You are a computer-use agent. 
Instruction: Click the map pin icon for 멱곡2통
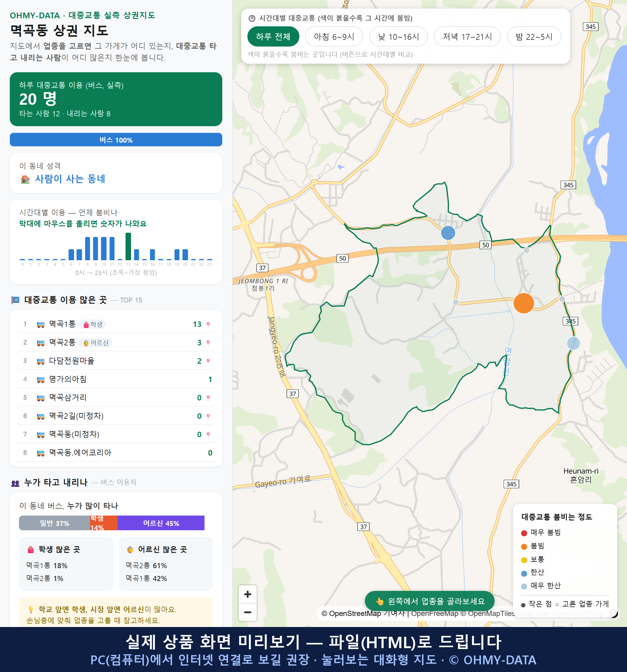coord(208,343)
